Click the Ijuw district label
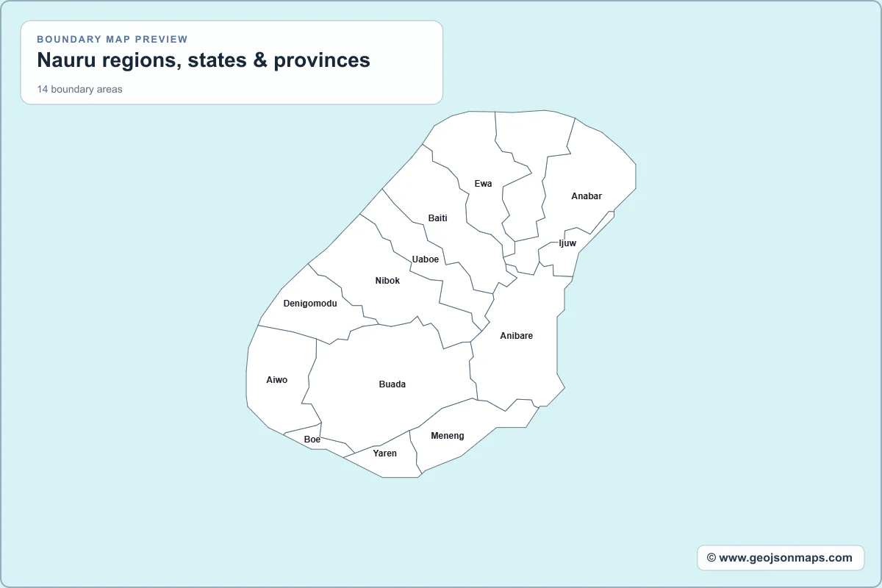The height and width of the screenshot is (588, 882). click(567, 243)
